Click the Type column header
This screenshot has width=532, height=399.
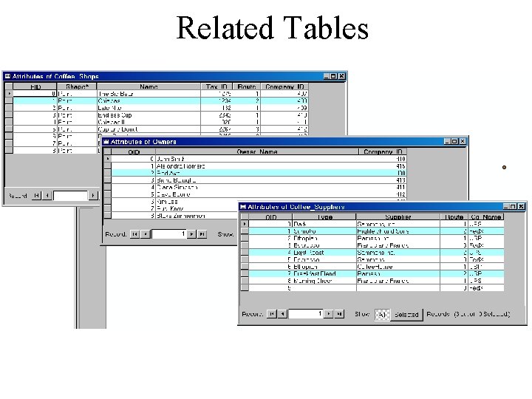click(x=324, y=216)
